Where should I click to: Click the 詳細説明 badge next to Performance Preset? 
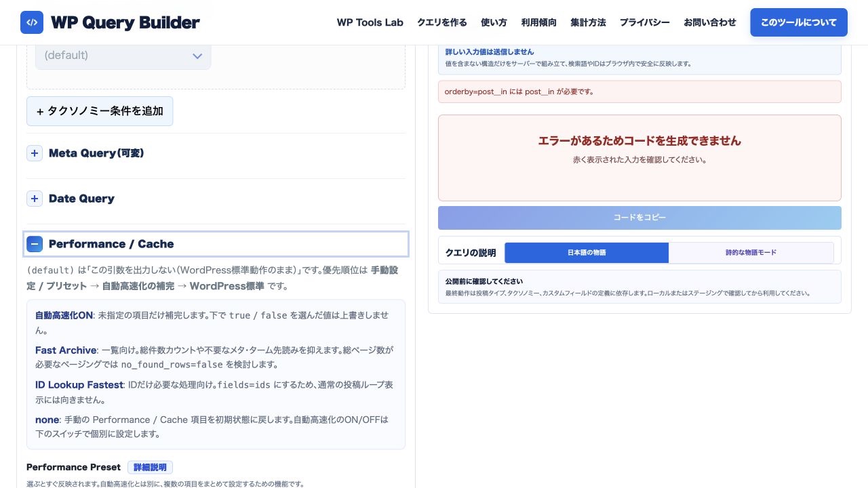point(151,467)
